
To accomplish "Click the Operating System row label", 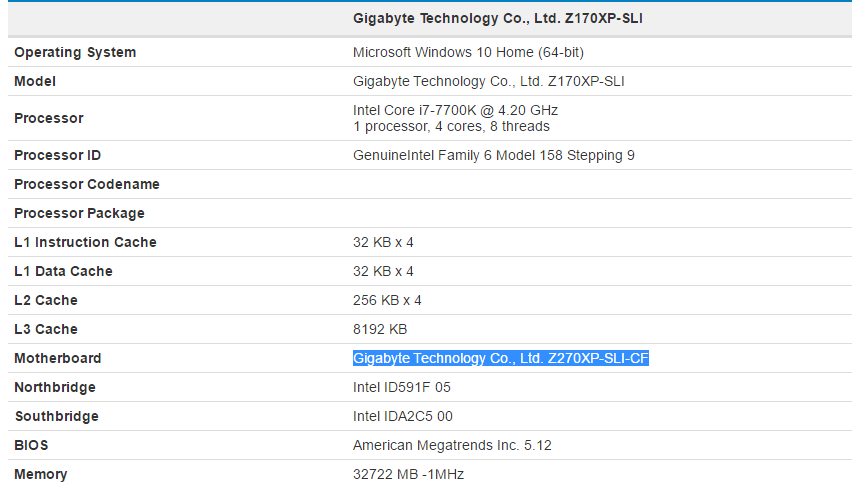I will [75, 52].
